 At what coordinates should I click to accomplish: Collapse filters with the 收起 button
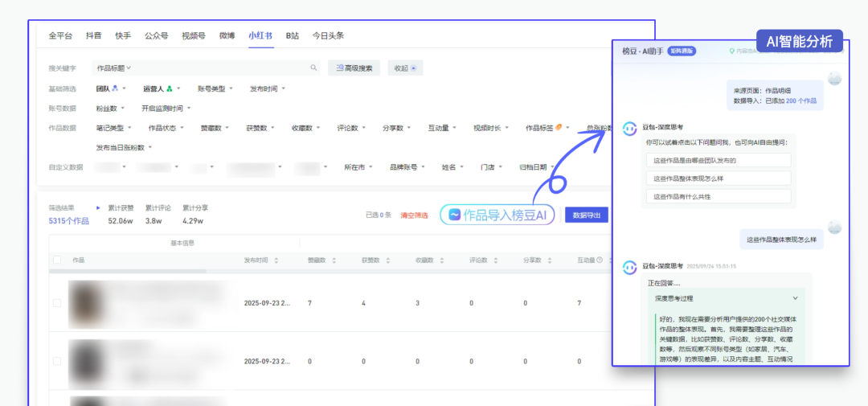point(405,68)
